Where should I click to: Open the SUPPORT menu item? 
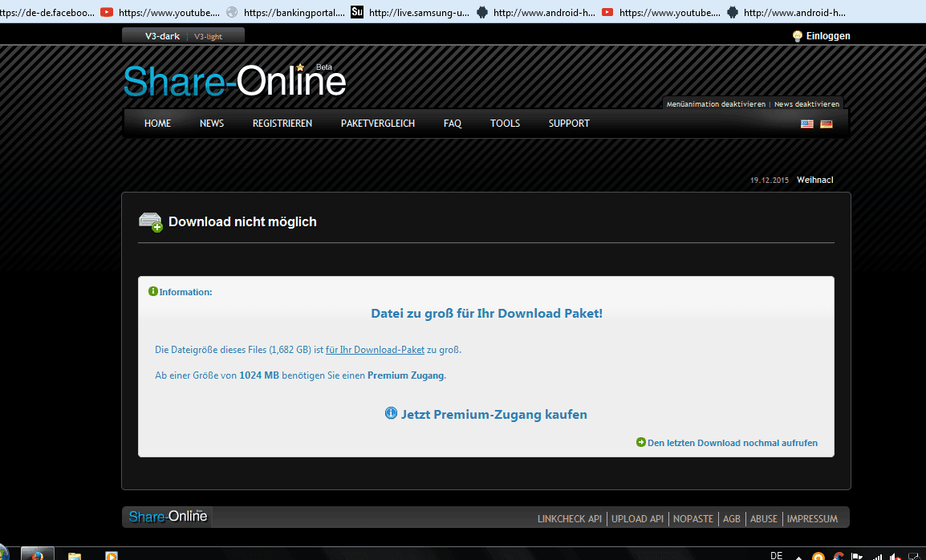(x=569, y=124)
